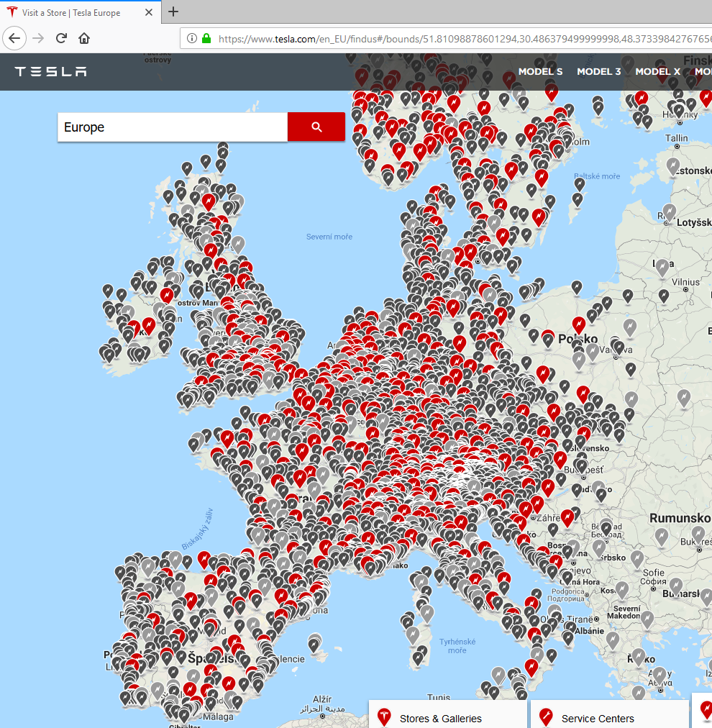Select gray map pin above Estonsko label
Image resolution: width=712 pixels, height=728 pixels.
click(672, 165)
